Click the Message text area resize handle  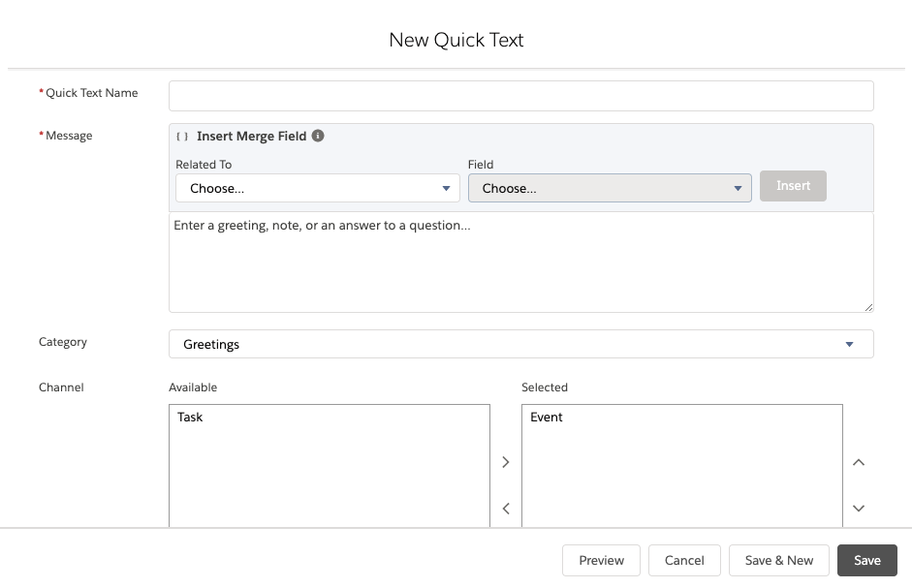pyautogui.click(x=868, y=307)
